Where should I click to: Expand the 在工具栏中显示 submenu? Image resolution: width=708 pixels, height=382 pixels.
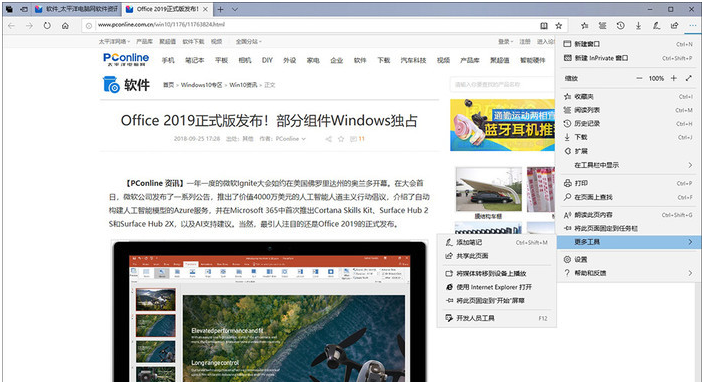628,165
